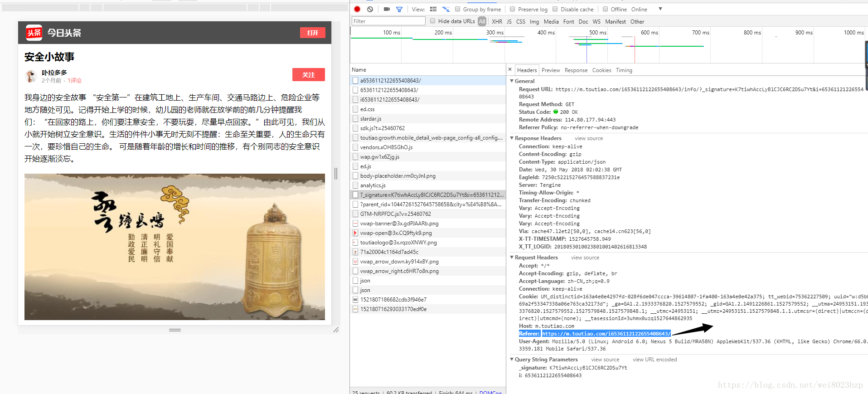
Task: Stop network recording with the red record button
Action: (357, 9)
